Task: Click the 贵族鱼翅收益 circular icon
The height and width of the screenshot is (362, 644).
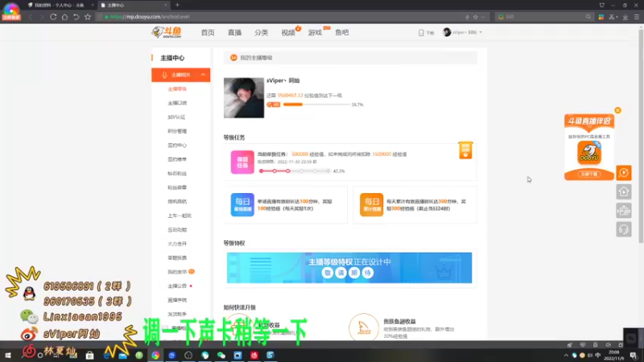Action: 364,327
